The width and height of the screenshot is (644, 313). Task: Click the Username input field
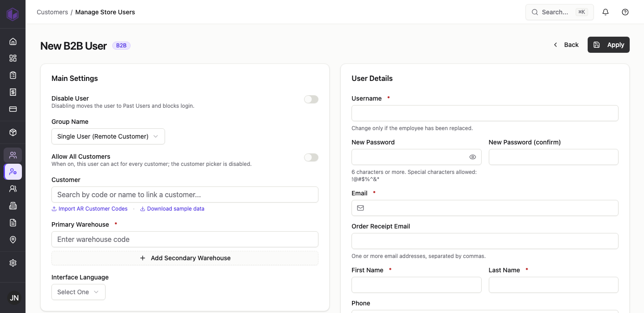point(485,113)
